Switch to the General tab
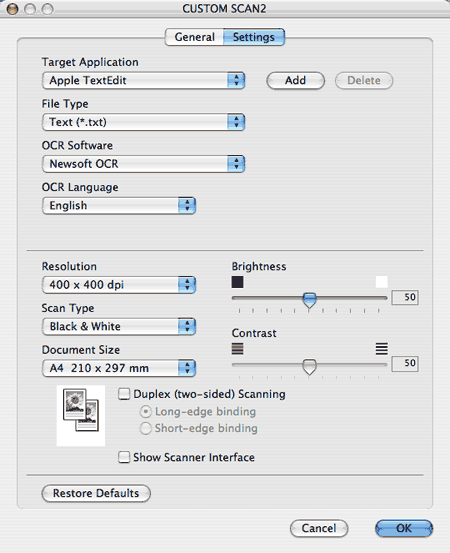Screen dimensions: 450x553 [194, 37]
